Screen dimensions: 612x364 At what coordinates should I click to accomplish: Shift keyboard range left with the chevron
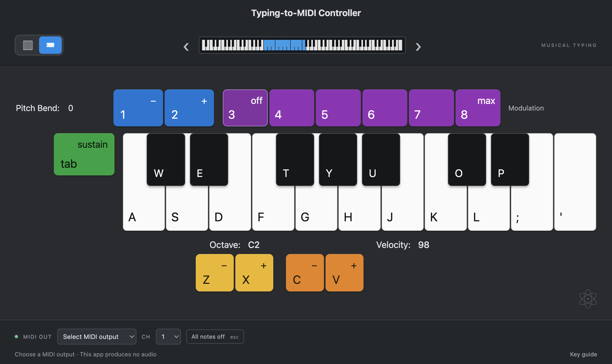(186, 47)
